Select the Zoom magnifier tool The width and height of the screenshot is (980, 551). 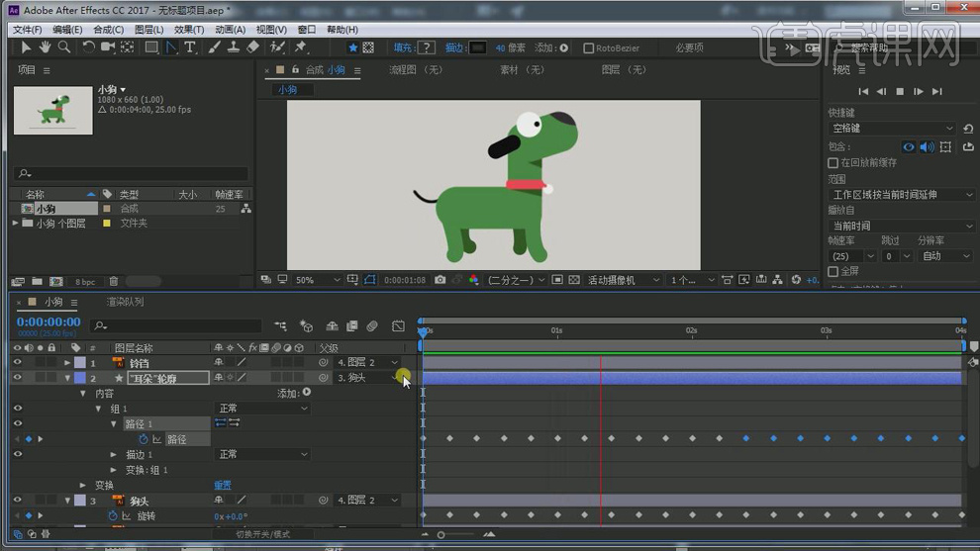pos(64,47)
